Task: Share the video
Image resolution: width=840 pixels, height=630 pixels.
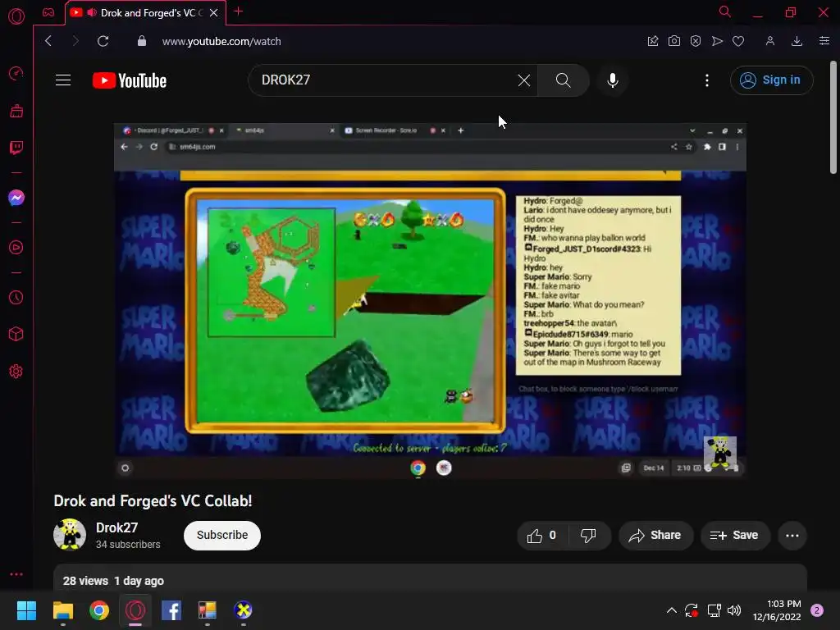Action: [655, 536]
